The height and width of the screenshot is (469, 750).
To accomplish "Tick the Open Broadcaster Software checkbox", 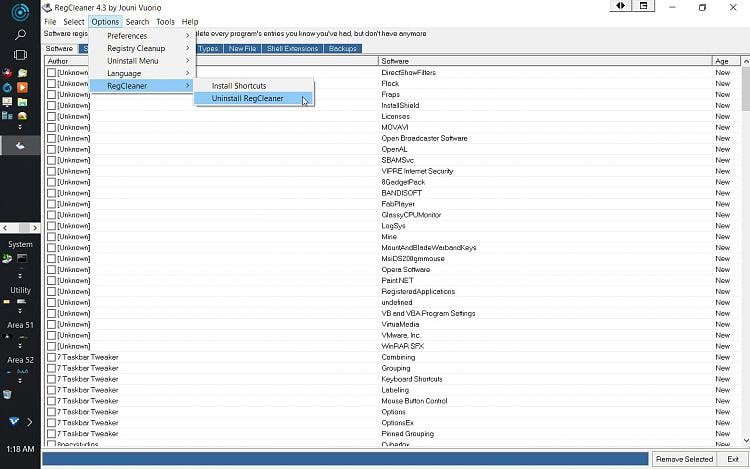I will pos(52,139).
